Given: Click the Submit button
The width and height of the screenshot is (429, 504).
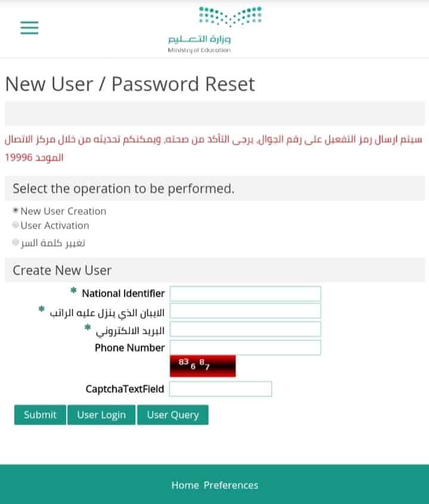Looking at the screenshot, I should 40,414.
